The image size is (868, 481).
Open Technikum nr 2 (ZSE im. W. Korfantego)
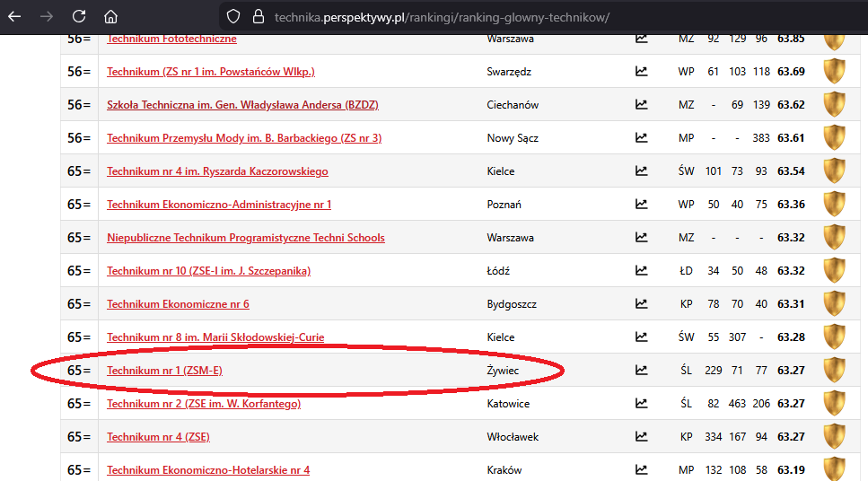(203, 404)
